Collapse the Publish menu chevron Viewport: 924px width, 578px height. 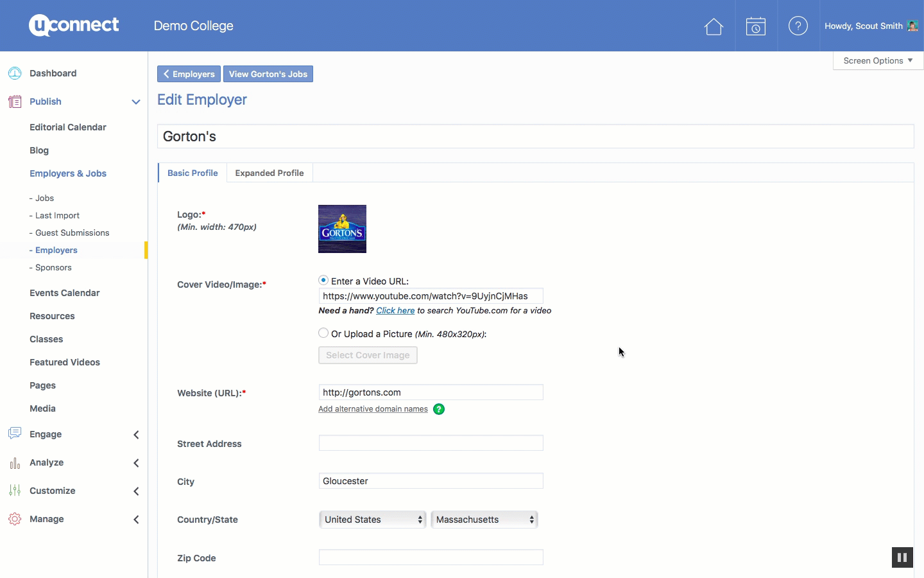[135, 101]
